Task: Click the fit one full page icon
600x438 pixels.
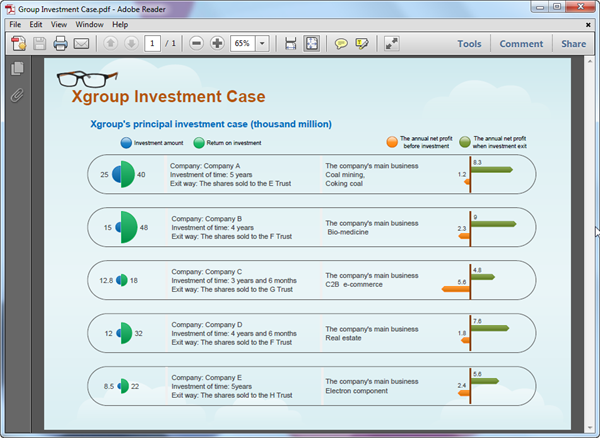Action: tap(312, 44)
